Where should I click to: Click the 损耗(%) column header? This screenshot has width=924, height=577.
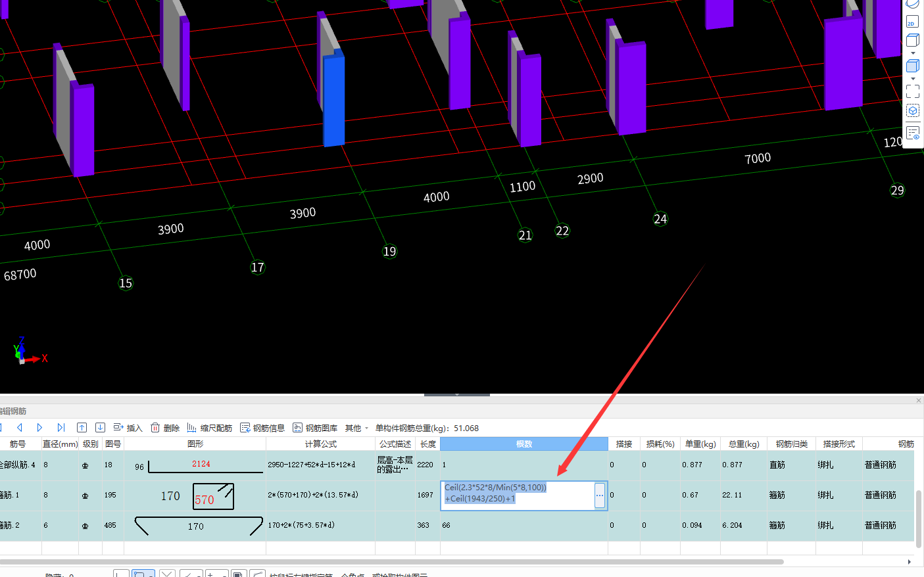coord(660,444)
